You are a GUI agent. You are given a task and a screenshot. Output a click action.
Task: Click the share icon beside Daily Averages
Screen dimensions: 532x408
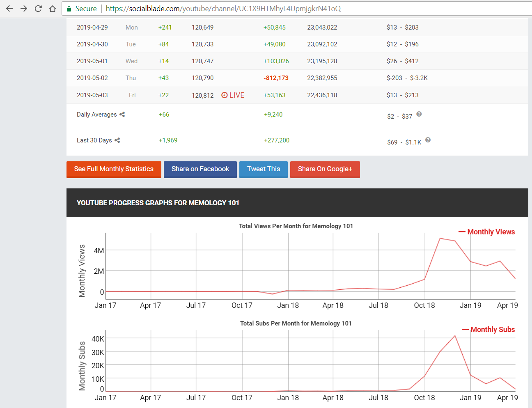pos(122,115)
